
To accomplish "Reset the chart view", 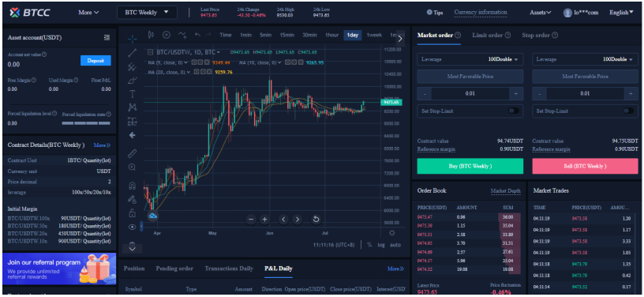I will coord(316,219).
